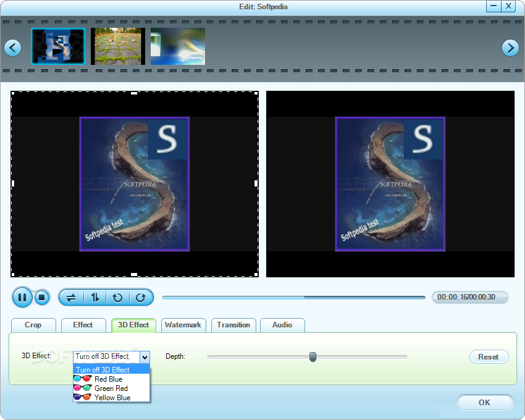Collapse the 3D Effect dropdown arrow
The image size is (525, 420).
point(145,358)
